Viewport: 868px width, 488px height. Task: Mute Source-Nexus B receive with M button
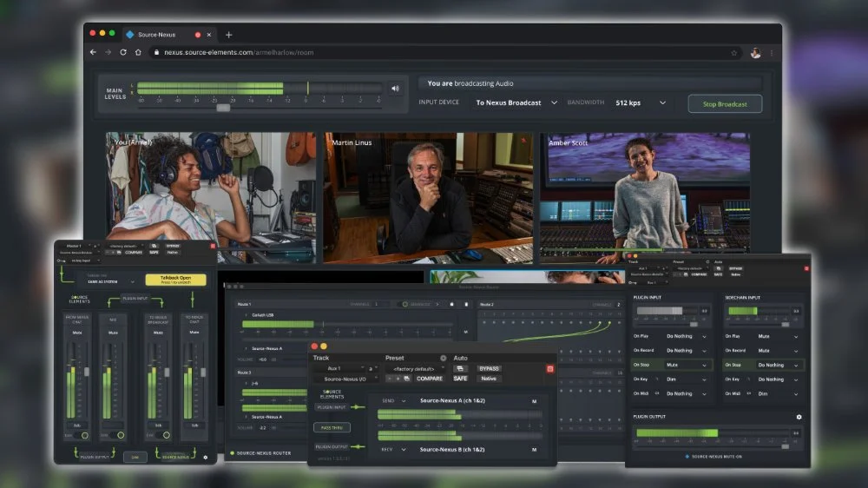coord(534,450)
